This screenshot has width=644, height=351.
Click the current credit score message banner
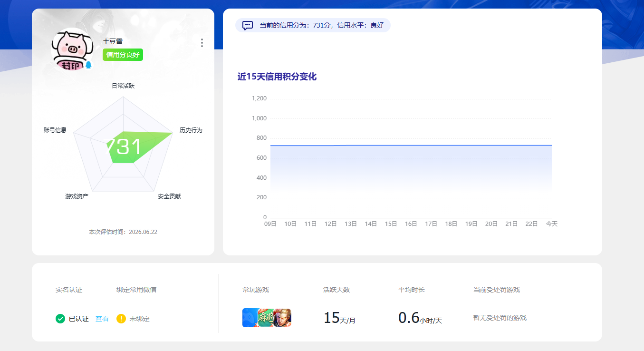(313, 25)
